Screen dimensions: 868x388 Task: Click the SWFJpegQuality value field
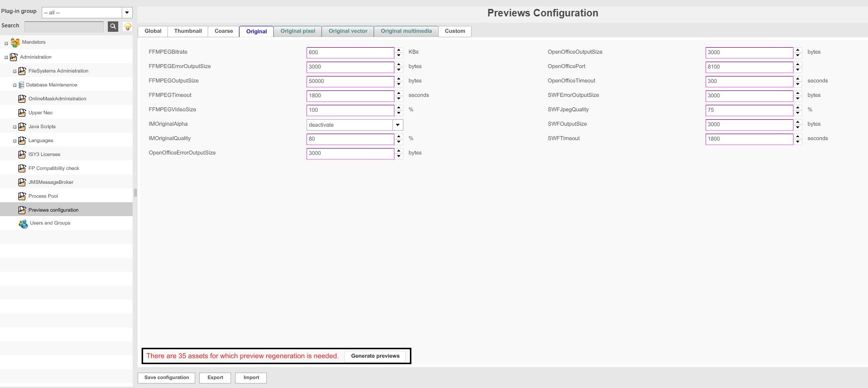(x=749, y=110)
